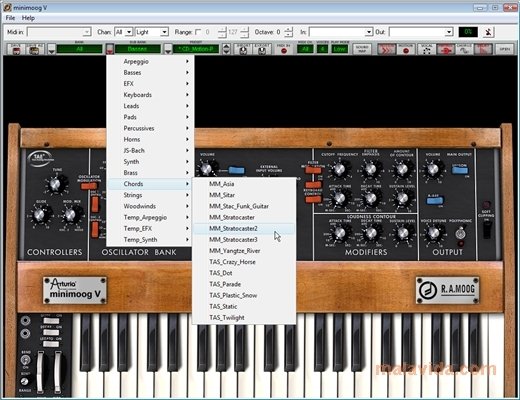Click the Open button in toolbar
Image resolution: width=520 pixels, height=400 pixels.
(504, 49)
